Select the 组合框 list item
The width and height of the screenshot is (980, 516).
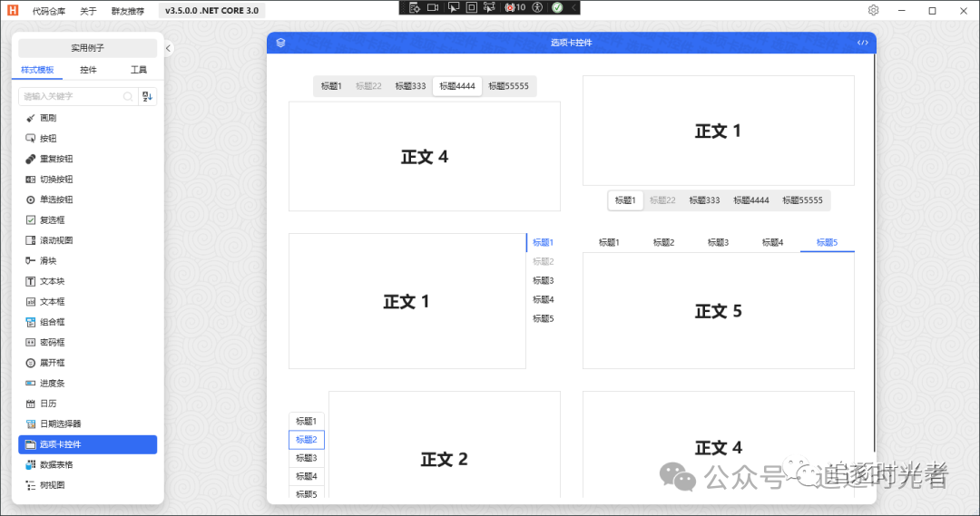[x=87, y=322]
